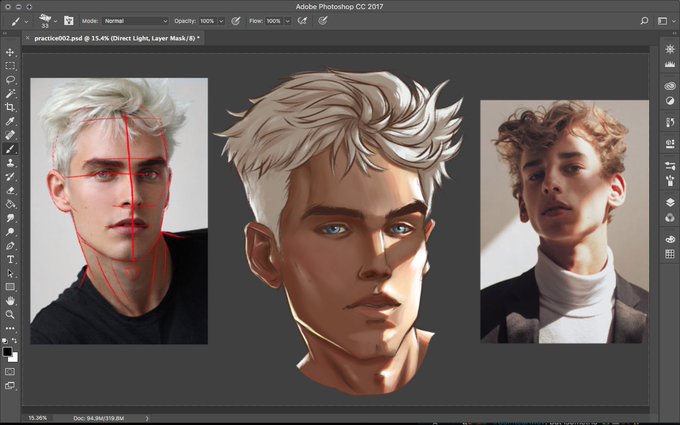Reset default foreground and background colors

[x=5, y=341]
